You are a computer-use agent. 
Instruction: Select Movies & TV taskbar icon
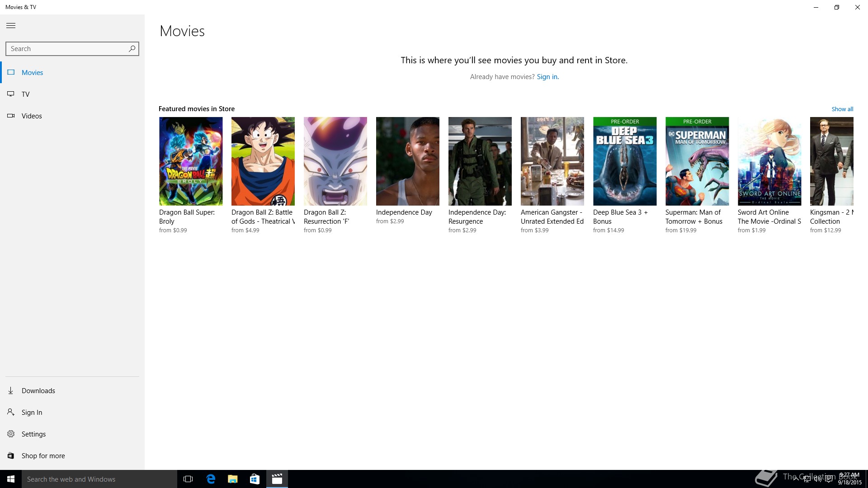(277, 479)
